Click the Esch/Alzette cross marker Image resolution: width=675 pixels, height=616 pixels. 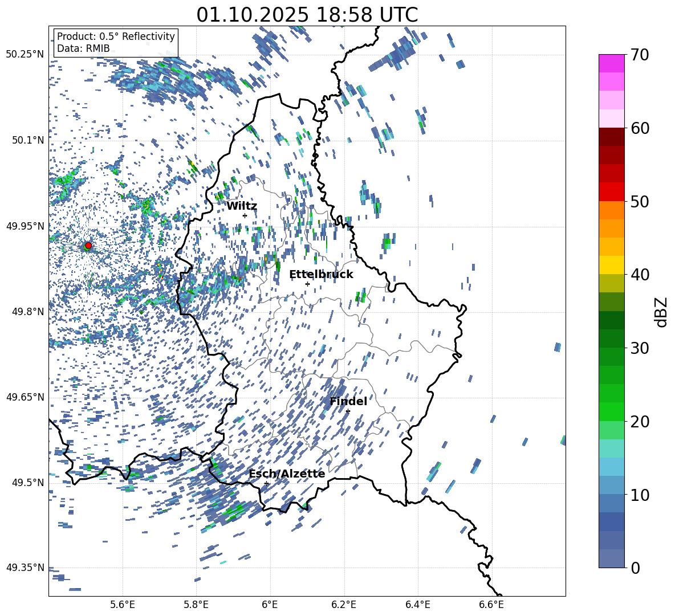click(x=266, y=483)
